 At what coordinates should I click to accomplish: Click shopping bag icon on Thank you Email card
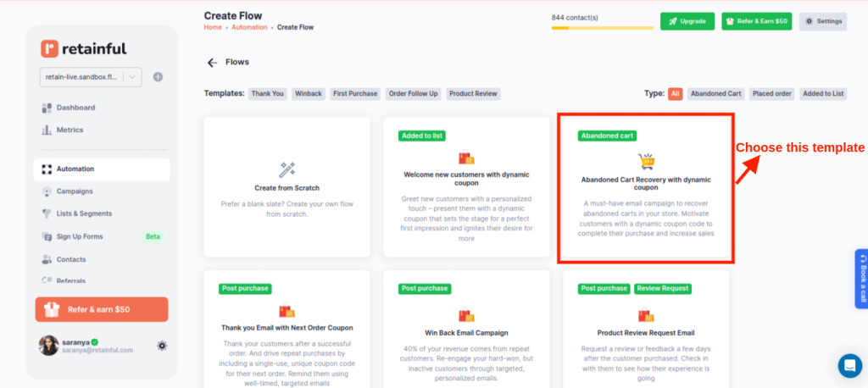[x=287, y=311]
